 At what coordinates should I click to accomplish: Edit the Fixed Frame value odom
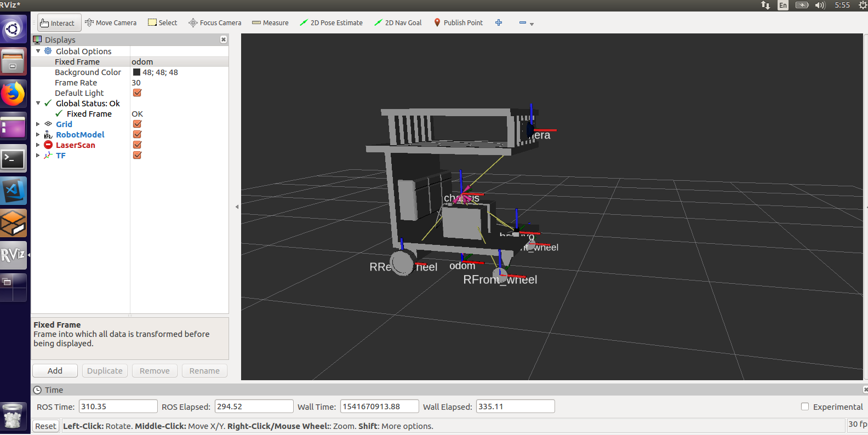(179, 62)
